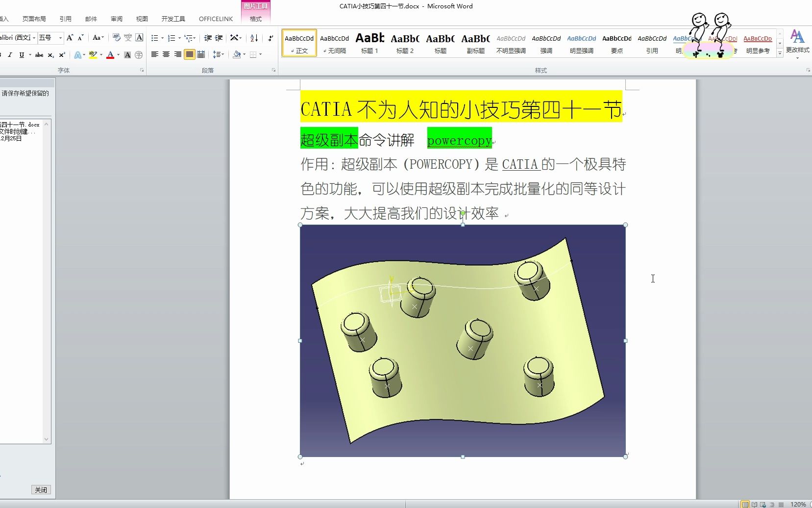Apply highlight color to the text
The width and height of the screenshot is (812, 508).
coord(93,55)
